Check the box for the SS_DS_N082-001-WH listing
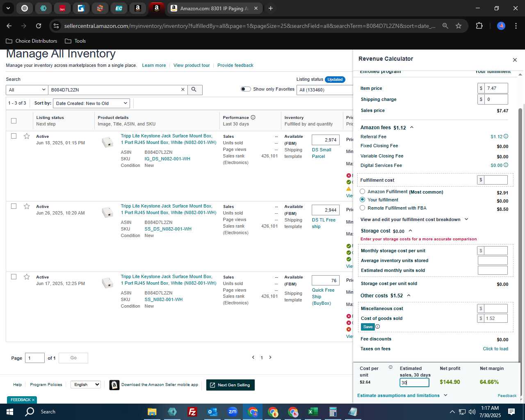The width and height of the screenshot is (525, 420). click(x=14, y=206)
